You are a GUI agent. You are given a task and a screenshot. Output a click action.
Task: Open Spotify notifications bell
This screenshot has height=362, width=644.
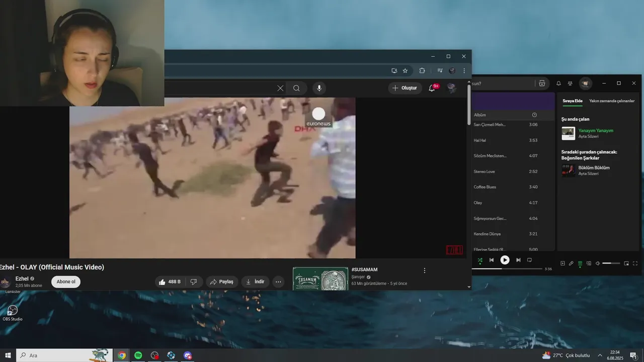tap(558, 83)
